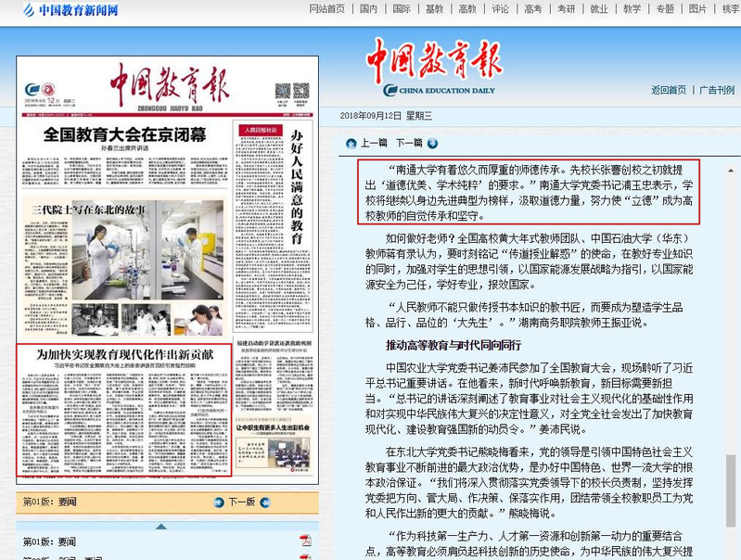Click 返回首页 link
Viewport: 741px width, 560px height.
[x=669, y=90]
